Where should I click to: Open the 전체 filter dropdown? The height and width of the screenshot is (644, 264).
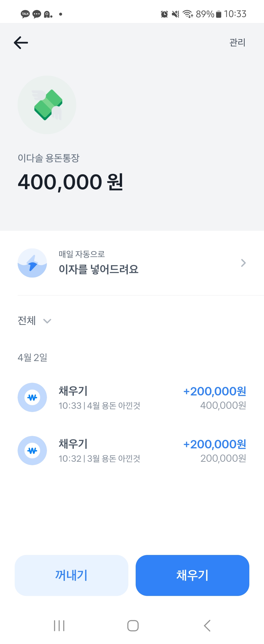(27, 321)
